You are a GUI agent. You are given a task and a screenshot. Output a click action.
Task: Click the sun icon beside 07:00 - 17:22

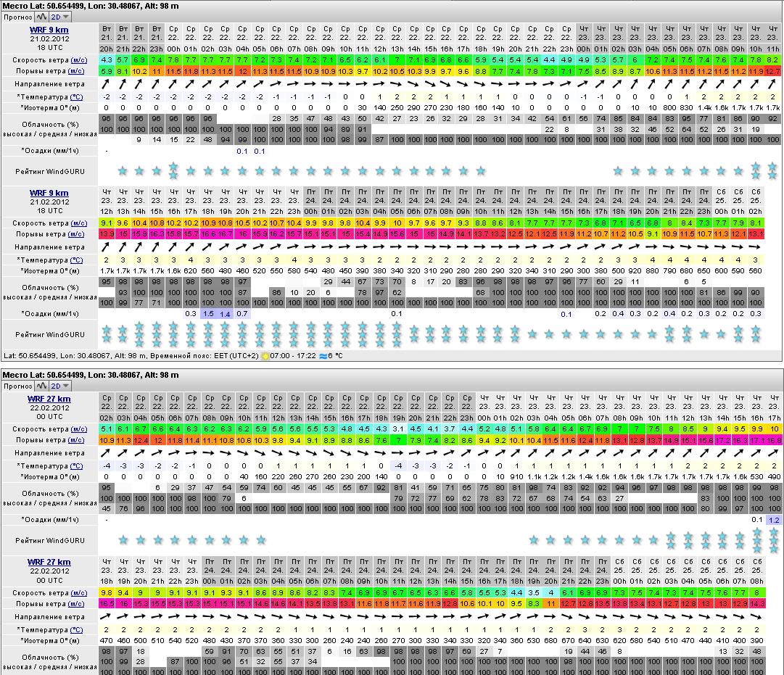pyautogui.click(x=265, y=356)
